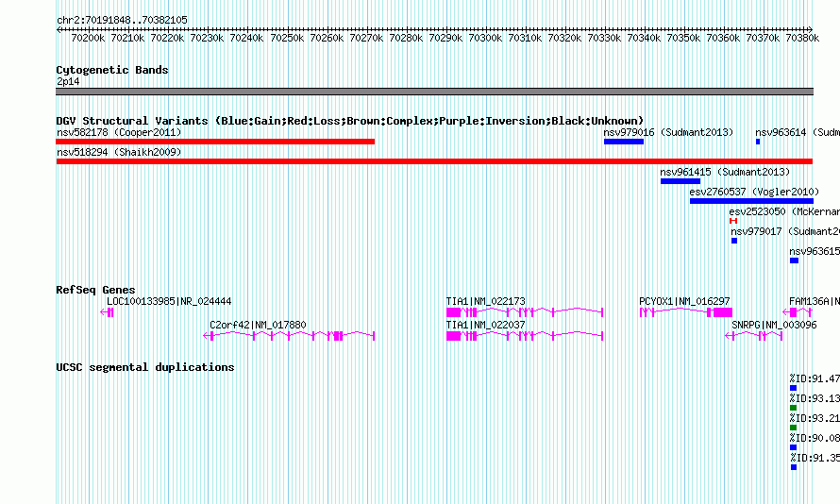Click the %ID:93.21 duplication label
The width and height of the screenshot is (840, 504).
(x=815, y=418)
